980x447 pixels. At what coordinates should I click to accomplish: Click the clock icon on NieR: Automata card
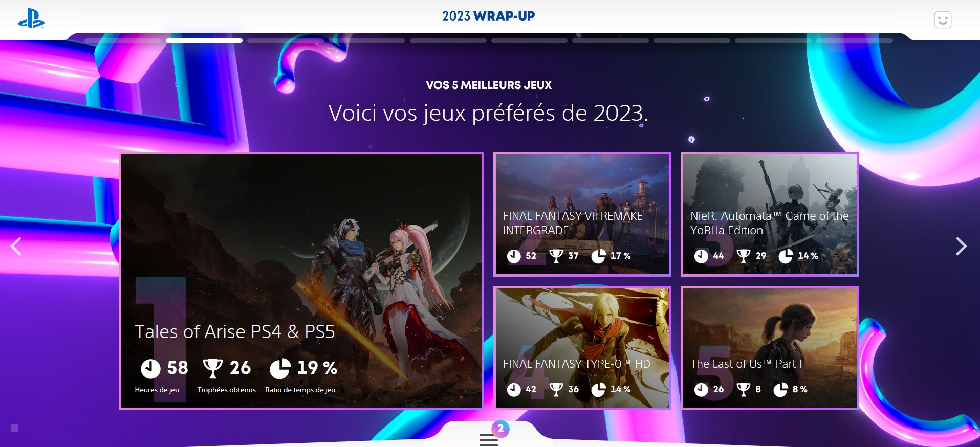[x=701, y=256]
